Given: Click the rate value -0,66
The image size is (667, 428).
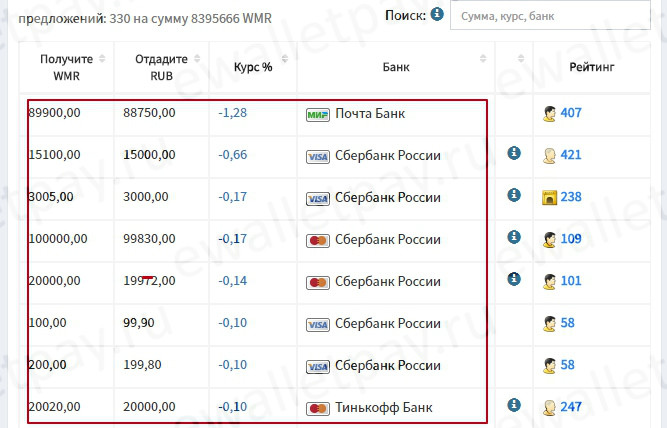Looking at the screenshot, I should (x=233, y=155).
